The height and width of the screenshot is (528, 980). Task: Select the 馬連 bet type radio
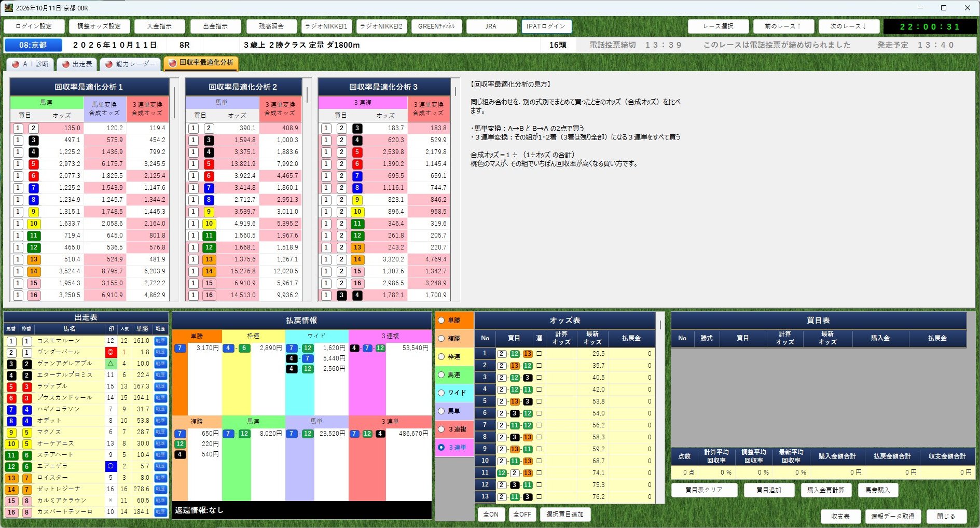441,374
